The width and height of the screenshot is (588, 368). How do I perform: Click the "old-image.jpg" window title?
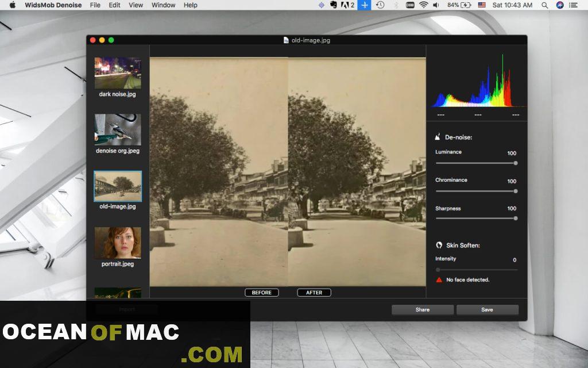pyautogui.click(x=311, y=40)
